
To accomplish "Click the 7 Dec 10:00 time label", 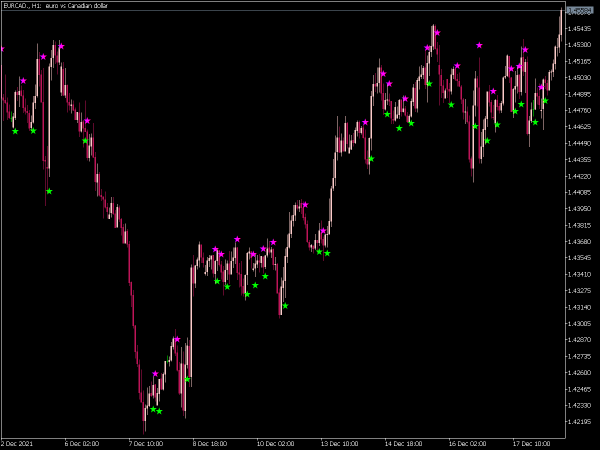I will coord(146,444).
